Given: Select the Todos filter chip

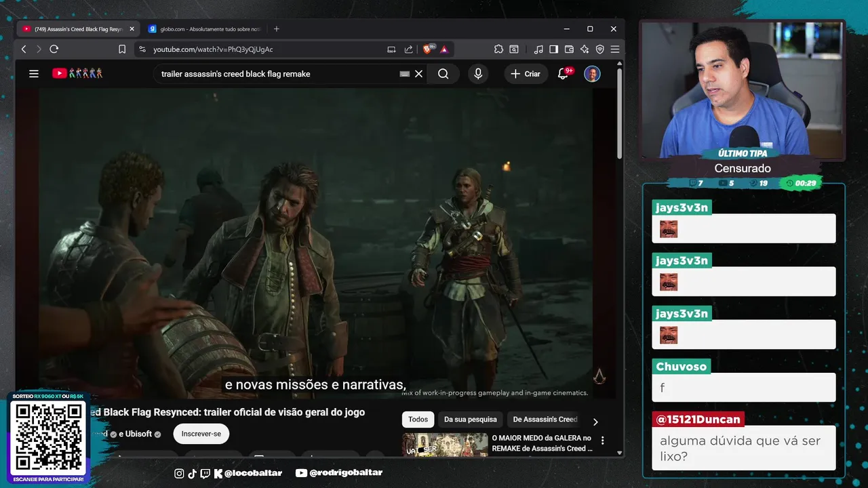Looking at the screenshot, I should point(418,420).
